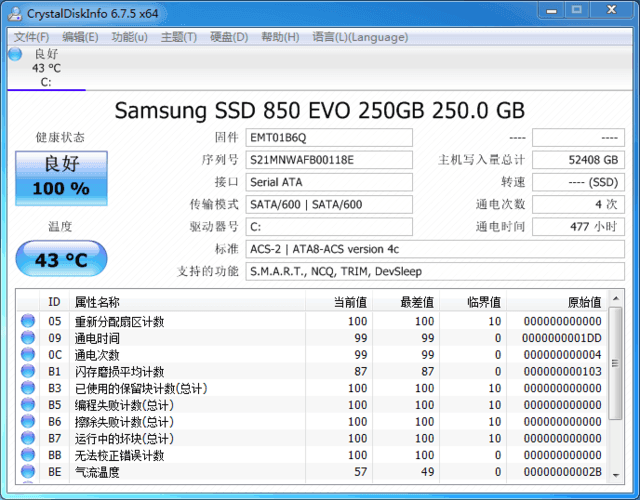This screenshot has height=500, width=640.
Task: Click the CrystalDiskInfo title bar app icon
Action: (15, 13)
